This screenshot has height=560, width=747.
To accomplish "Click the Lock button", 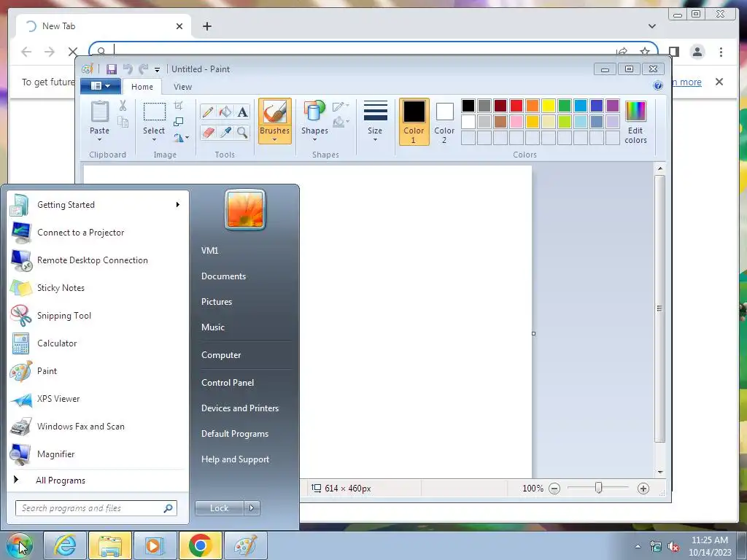I will coord(219,508).
